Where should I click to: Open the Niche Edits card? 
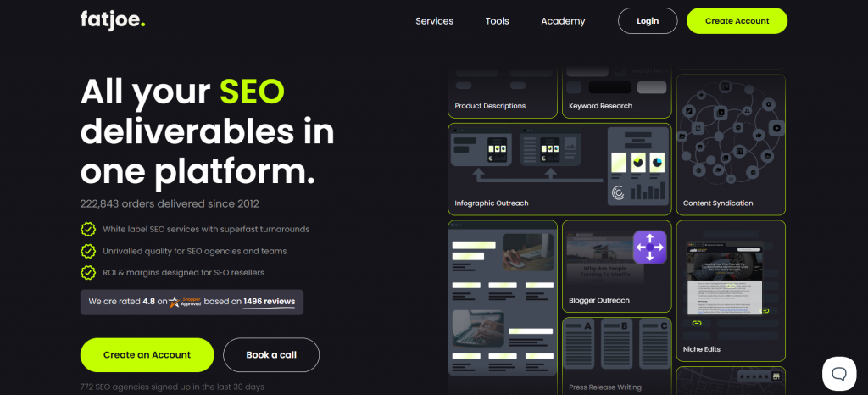[x=731, y=291]
